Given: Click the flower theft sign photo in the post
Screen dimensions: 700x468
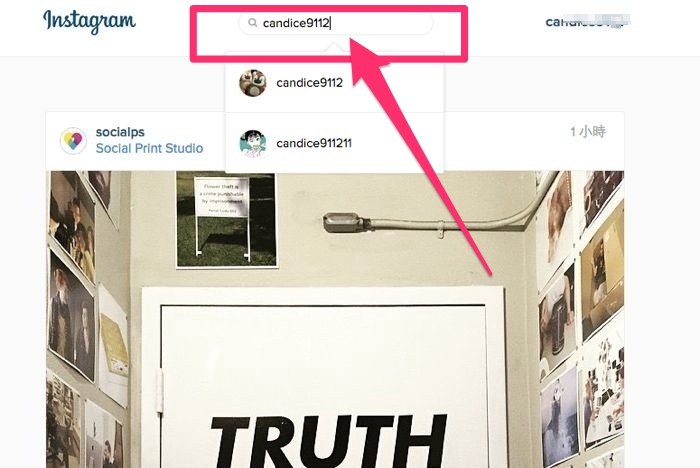Looking at the screenshot, I should [227, 220].
